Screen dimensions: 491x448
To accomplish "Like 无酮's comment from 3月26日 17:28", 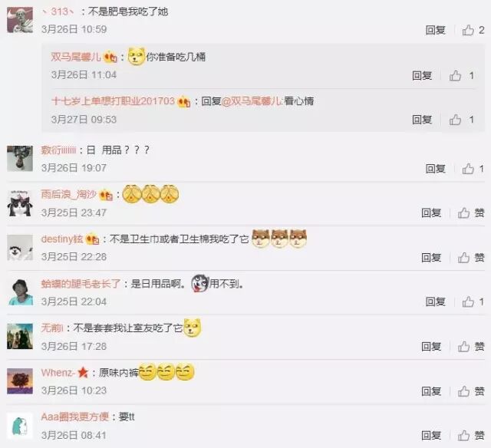I will pyautogui.click(x=464, y=346).
